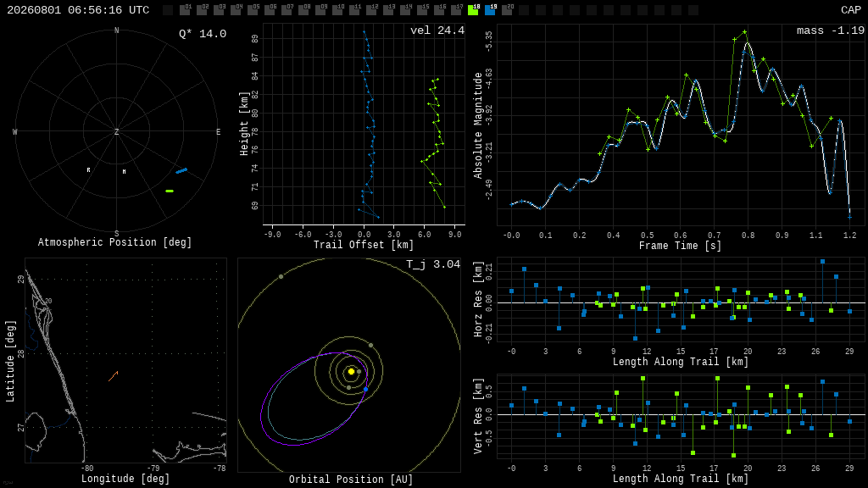Select the blue station 19 indicator box
868x488 pixels.
490,10
